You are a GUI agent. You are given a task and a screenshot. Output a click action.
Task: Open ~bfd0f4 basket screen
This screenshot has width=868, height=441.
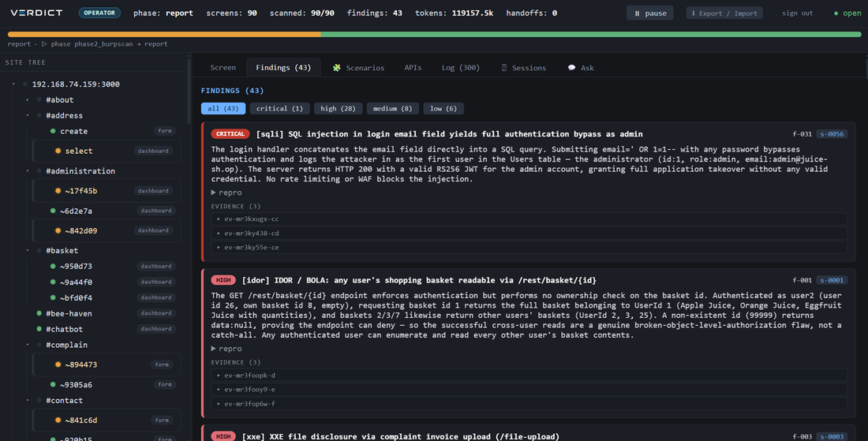(107, 297)
